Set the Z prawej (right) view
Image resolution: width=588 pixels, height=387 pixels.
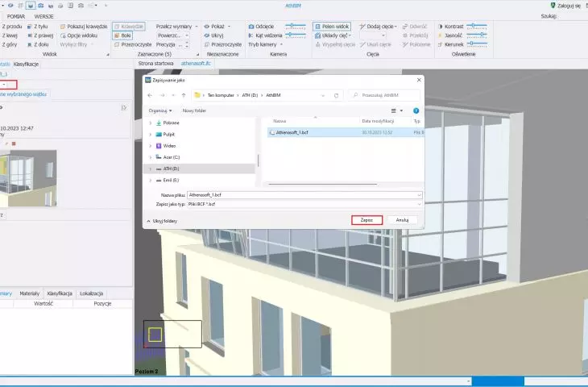click(x=40, y=35)
